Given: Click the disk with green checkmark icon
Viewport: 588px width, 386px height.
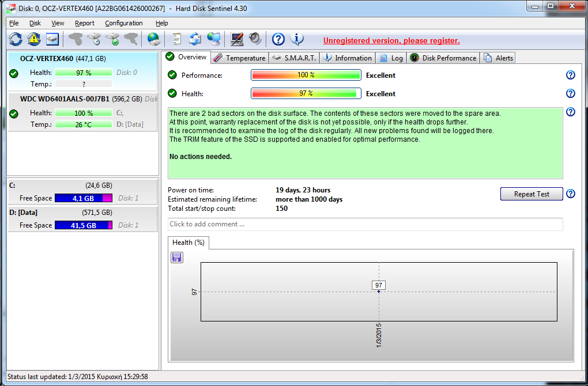Looking at the screenshot, I should click(x=112, y=39).
